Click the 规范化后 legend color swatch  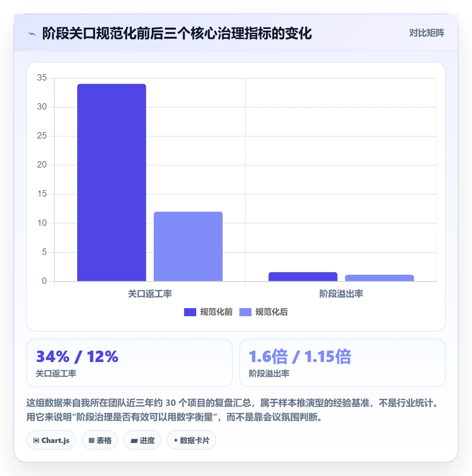point(245,312)
